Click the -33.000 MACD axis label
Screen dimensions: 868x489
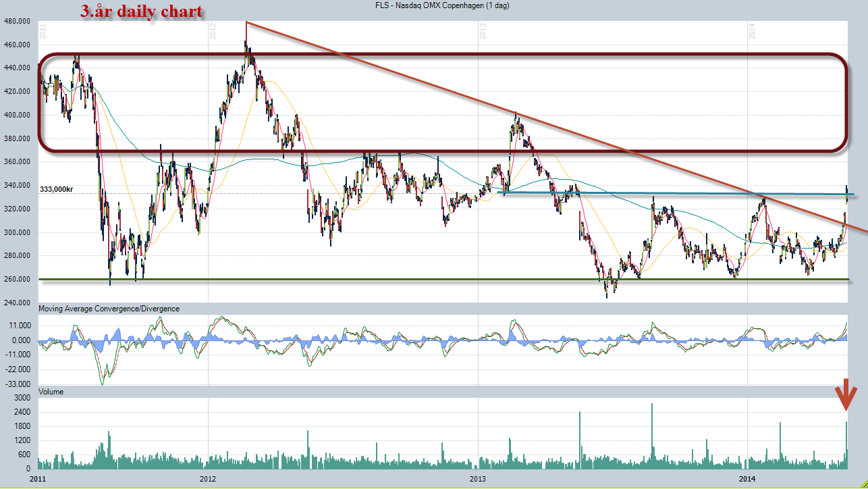(x=18, y=384)
